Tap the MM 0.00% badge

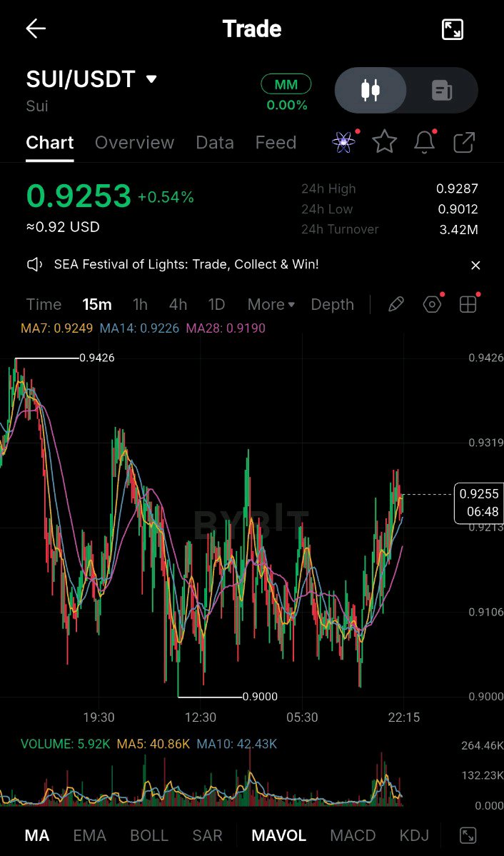pos(286,94)
